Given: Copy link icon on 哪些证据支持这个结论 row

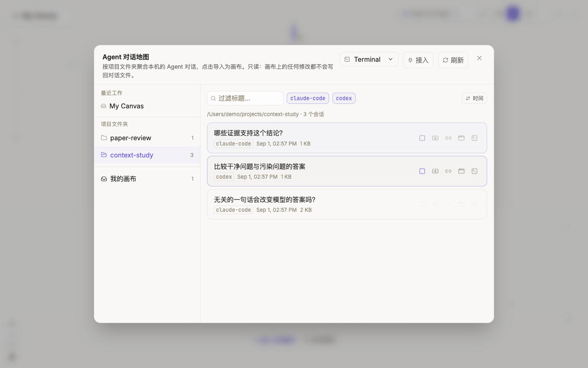Looking at the screenshot, I should [x=448, y=138].
